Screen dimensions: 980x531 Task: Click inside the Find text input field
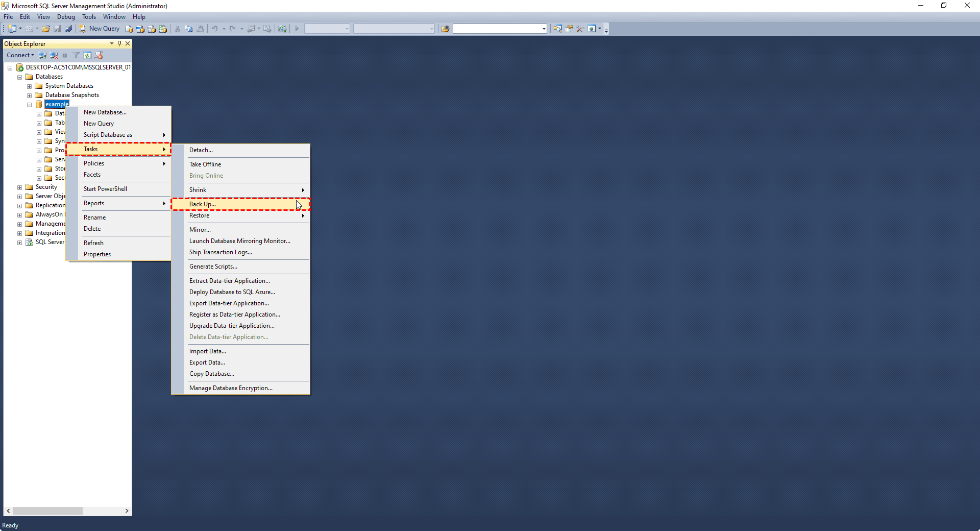click(x=497, y=29)
